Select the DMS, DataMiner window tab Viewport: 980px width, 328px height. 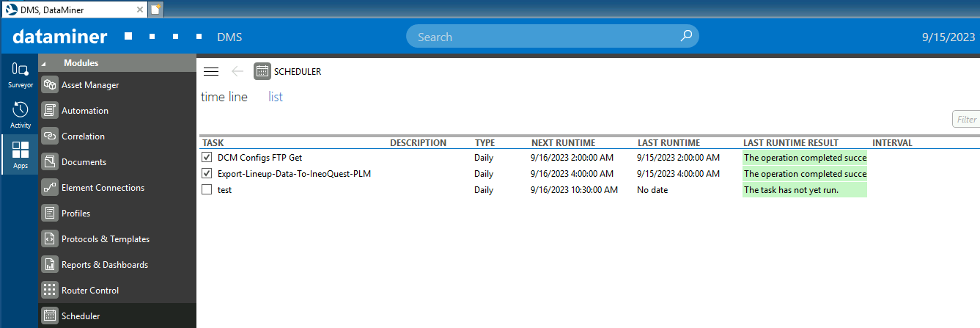coord(73,9)
